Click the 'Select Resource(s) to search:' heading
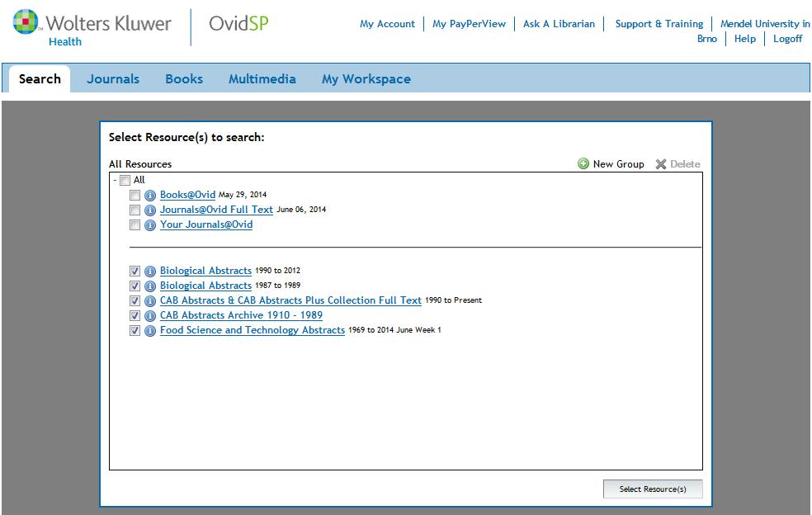 coord(186,137)
